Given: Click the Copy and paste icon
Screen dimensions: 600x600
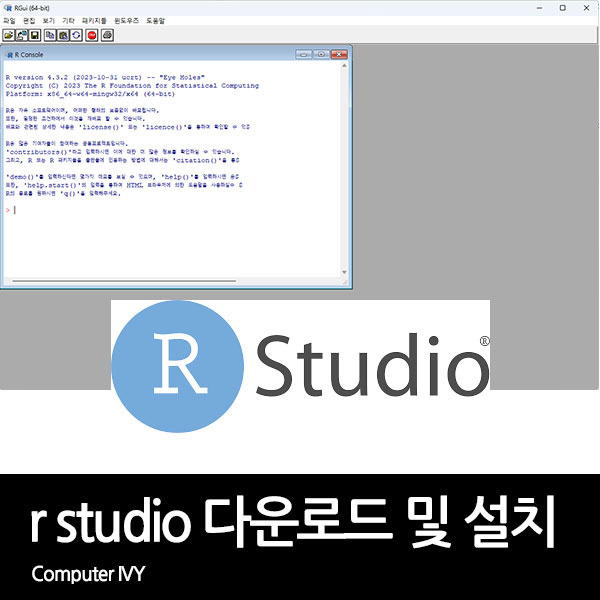Looking at the screenshot, I should tap(76, 35).
